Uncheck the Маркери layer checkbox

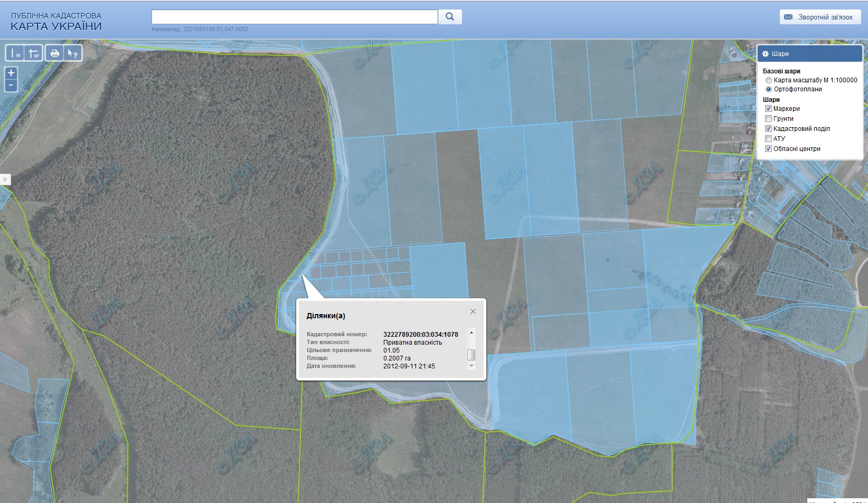tap(769, 109)
